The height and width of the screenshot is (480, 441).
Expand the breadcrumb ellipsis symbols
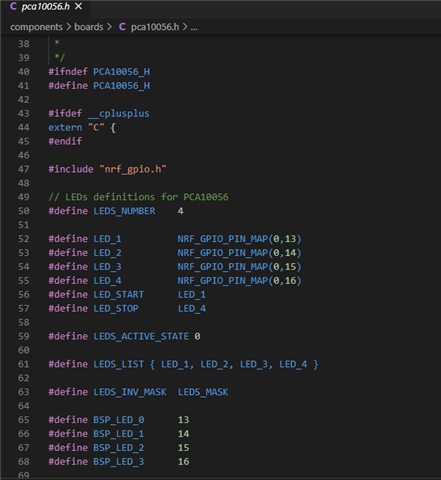click(x=194, y=27)
